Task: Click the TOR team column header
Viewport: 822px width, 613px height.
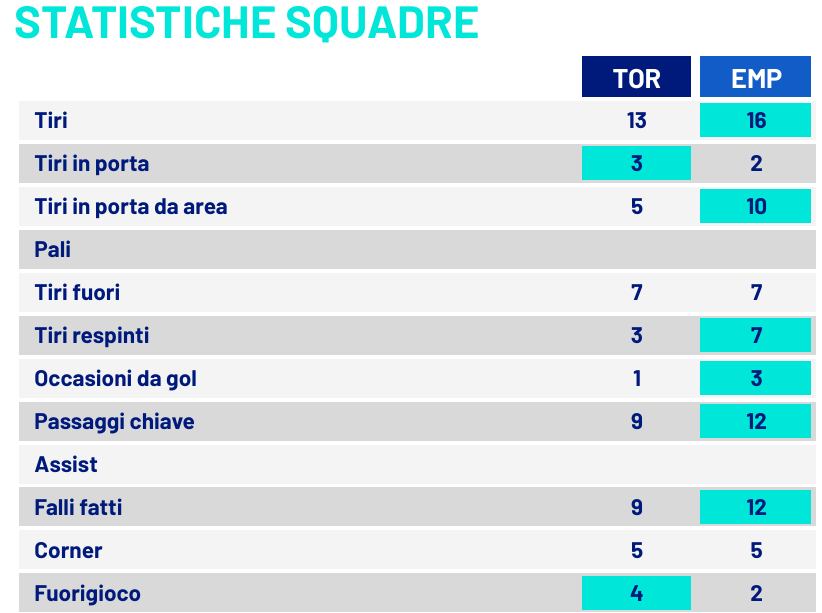Action: pos(636,77)
